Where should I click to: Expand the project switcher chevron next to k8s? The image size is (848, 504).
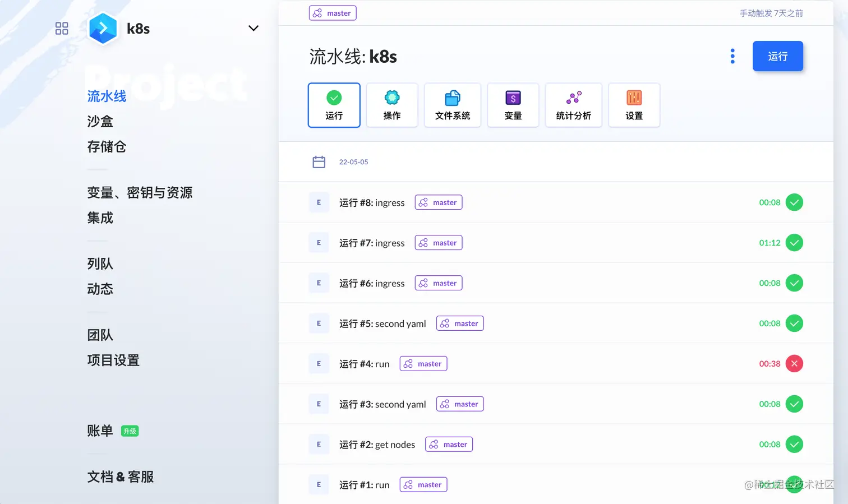[x=253, y=27]
